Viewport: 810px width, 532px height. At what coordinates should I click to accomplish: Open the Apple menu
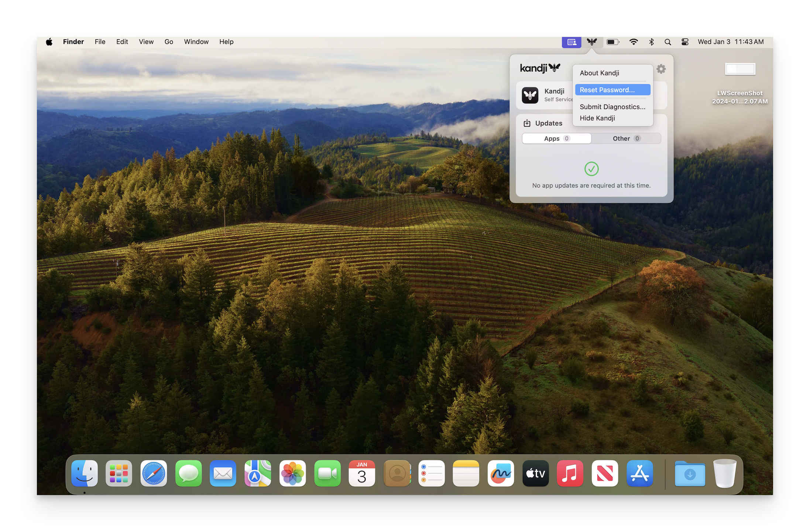click(49, 42)
